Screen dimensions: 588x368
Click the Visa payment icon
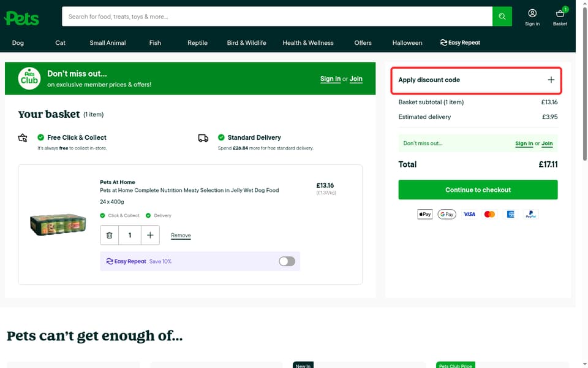pyautogui.click(x=469, y=214)
